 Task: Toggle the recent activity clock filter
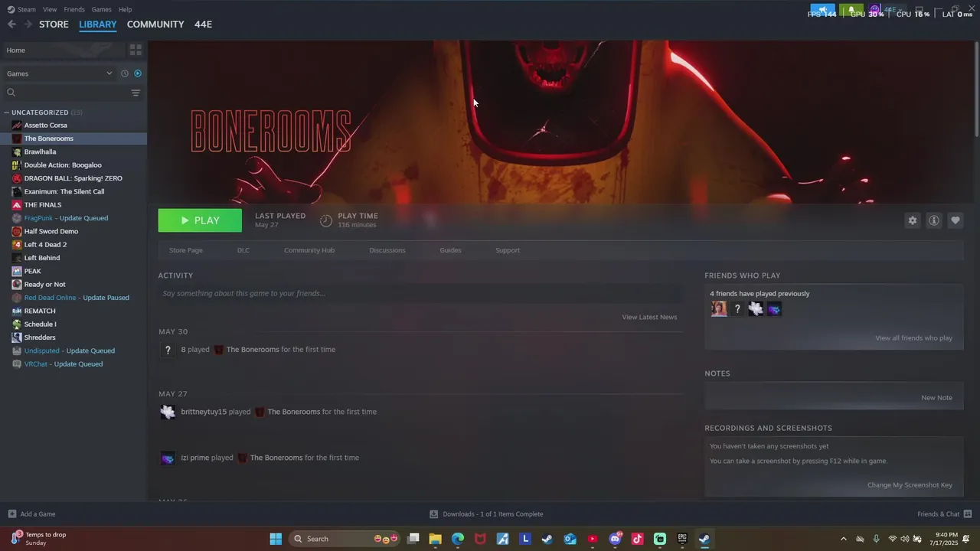pos(125,73)
